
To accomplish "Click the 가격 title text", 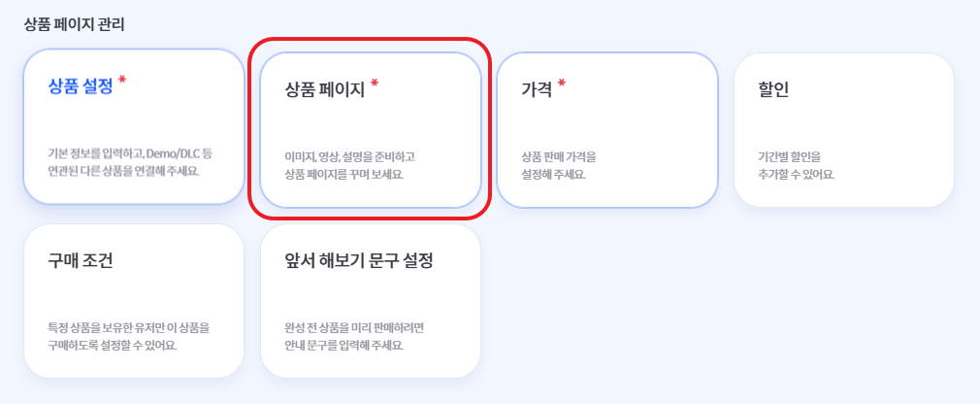I will (537, 89).
